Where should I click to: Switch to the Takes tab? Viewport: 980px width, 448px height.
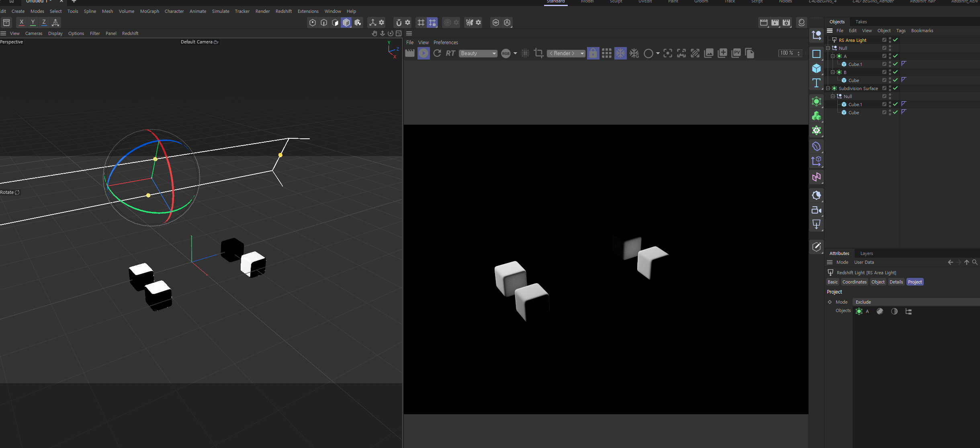pos(861,22)
